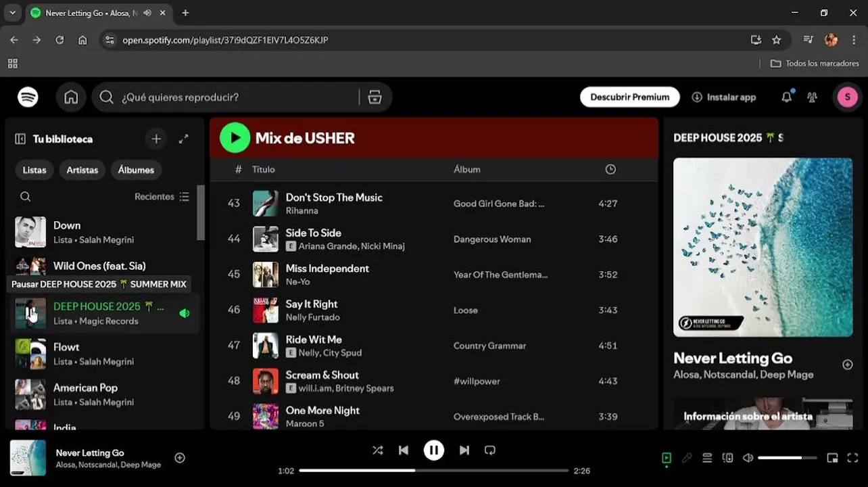Pause DEEP HOUSE 2025 via its library thumbnail

(30, 313)
